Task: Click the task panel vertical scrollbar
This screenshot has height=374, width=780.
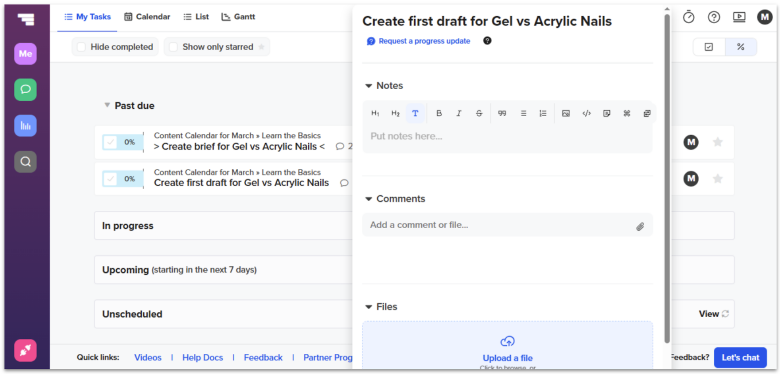Action: pyautogui.click(x=667, y=178)
